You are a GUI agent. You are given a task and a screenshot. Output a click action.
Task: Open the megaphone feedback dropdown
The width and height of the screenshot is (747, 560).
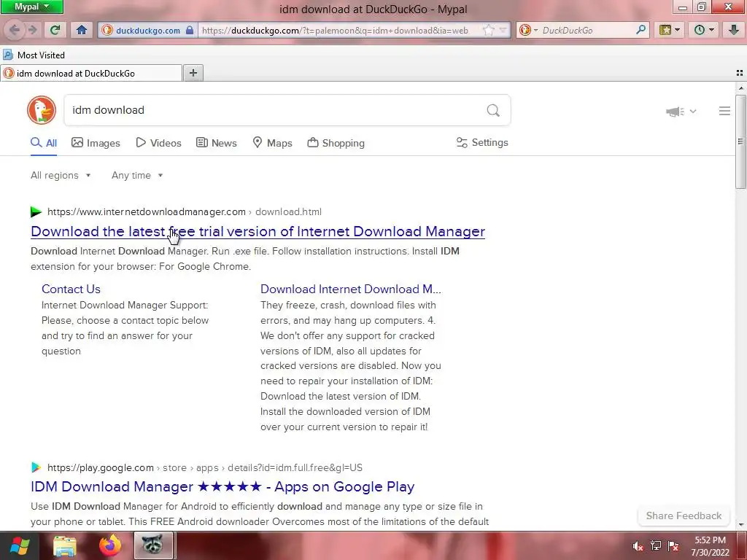tap(681, 112)
